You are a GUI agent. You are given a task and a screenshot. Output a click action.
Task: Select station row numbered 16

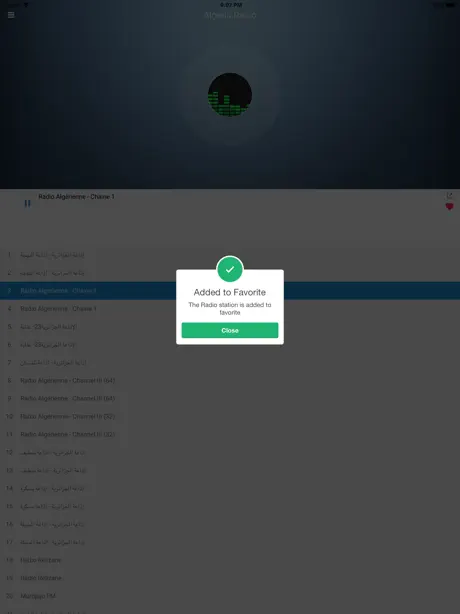[230, 524]
